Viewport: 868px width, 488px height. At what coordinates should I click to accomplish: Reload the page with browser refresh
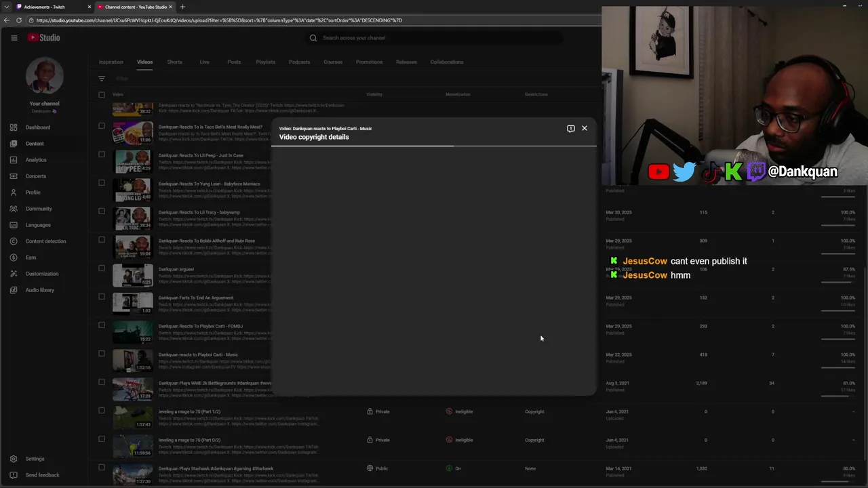[19, 20]
